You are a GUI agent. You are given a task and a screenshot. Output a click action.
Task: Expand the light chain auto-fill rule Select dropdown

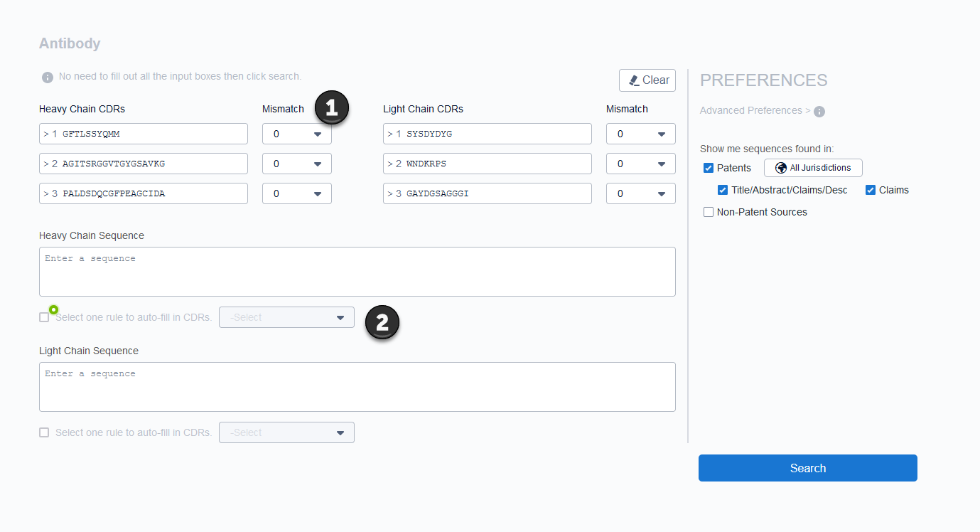286,432
